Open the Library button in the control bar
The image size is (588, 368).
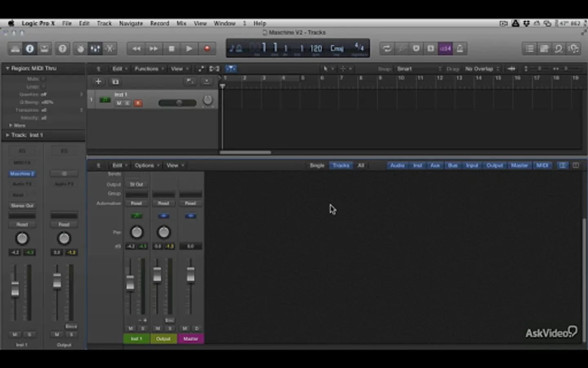(15, 49)
